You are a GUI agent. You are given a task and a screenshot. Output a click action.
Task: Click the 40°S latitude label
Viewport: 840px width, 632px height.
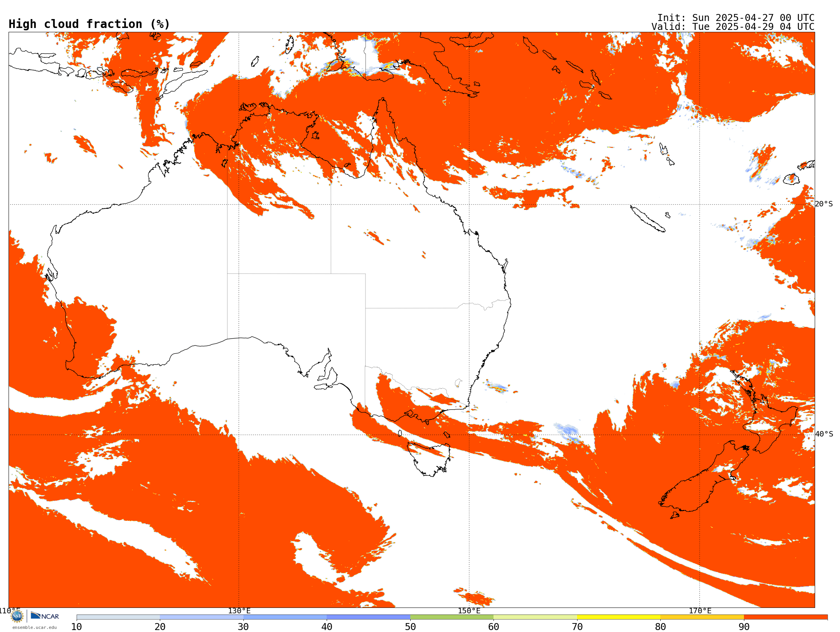[x=824, y=434]
